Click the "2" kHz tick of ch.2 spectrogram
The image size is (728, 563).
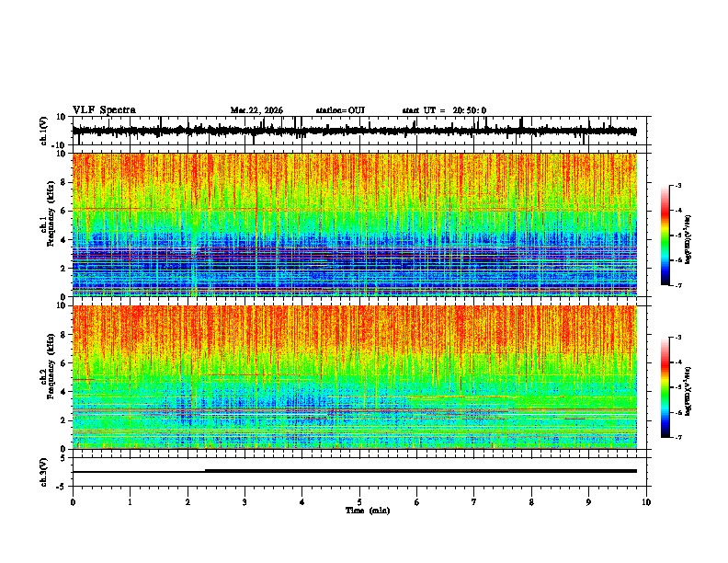point(64,420)
